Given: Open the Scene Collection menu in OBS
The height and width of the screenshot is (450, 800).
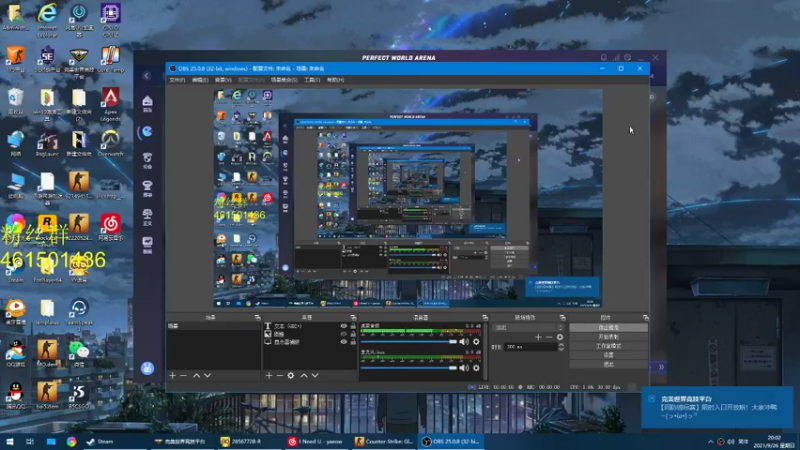Looking at the screenshot, I should [x=284, y=80].
